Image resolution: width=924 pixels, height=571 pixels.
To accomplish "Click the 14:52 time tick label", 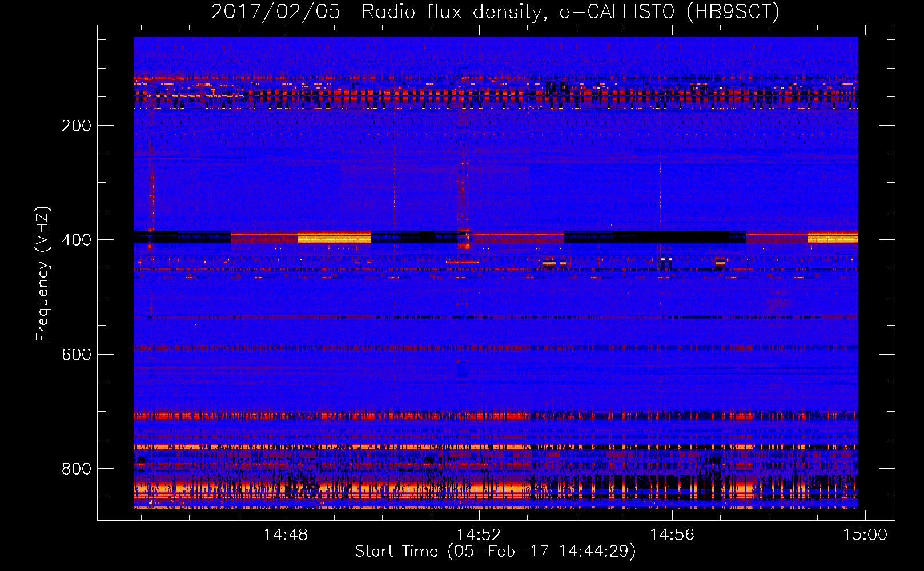I will (x=479, y=534).
